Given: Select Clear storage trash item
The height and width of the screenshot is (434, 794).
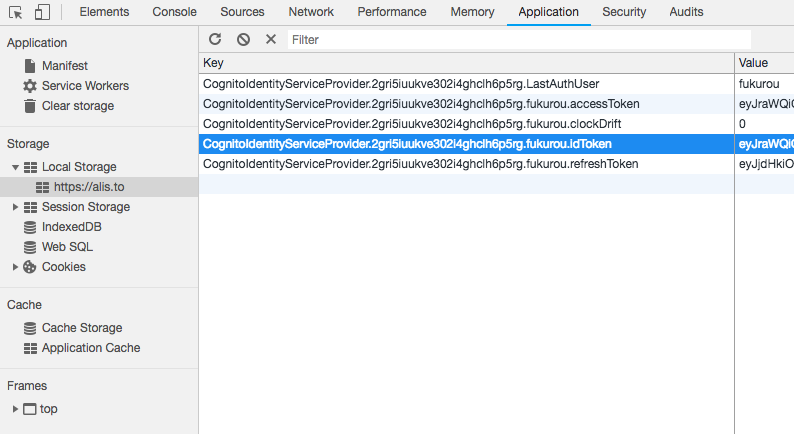Looking at the screenshot, I should (x=77, y=106).
